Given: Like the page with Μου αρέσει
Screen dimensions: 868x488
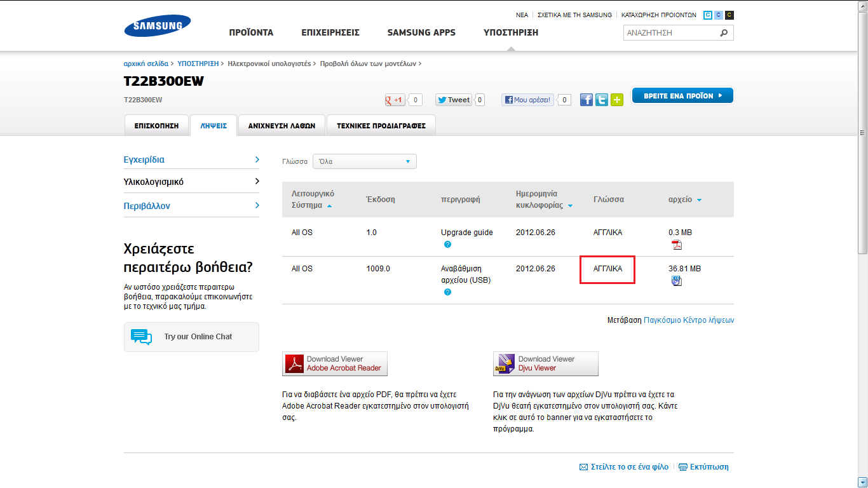Looking at the screenshot, I should (x=527, y=100).
